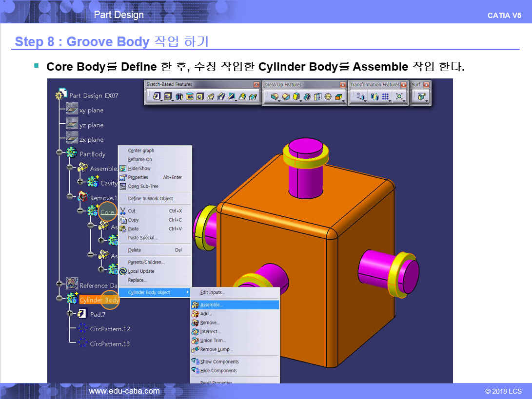This screenshot has height=399, width=532.
Task: Select the Rectangular Pattern grid icon
Action: coord(386,97)
